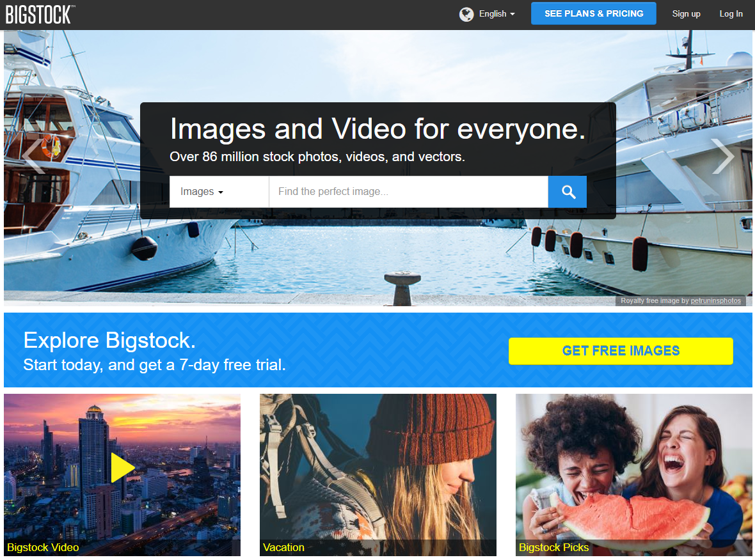Advance to next hero slide arrow
This screenshot has height=560, width=755.
tap(722, 155)
